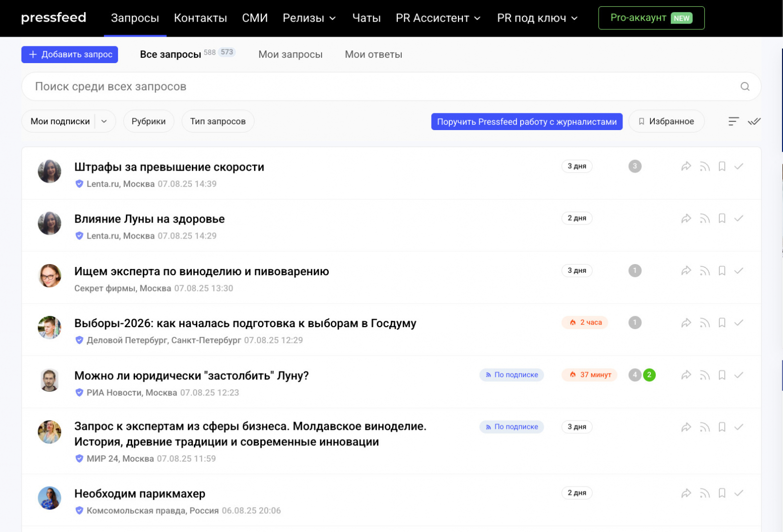This screenshot has width=783, height=532.
Task: Share the "Необходим парикмахер" request
Action: [x=686, y=493]
